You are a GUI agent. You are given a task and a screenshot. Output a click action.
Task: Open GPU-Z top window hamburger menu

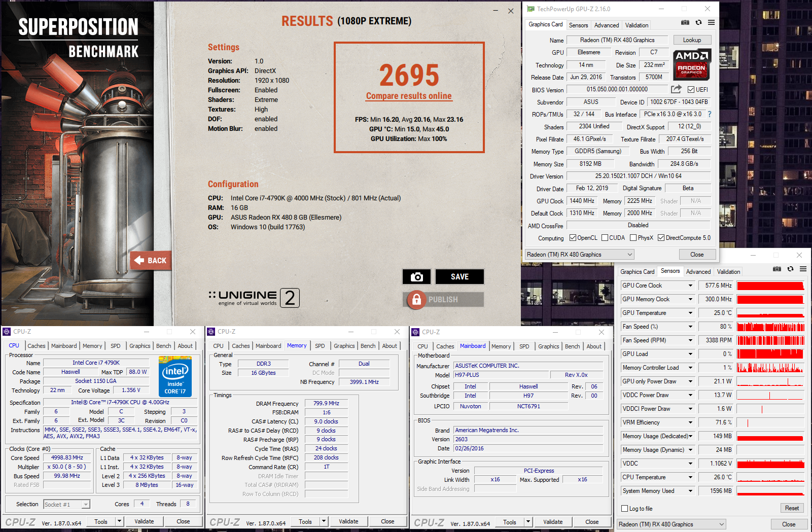tap(712, 22)
